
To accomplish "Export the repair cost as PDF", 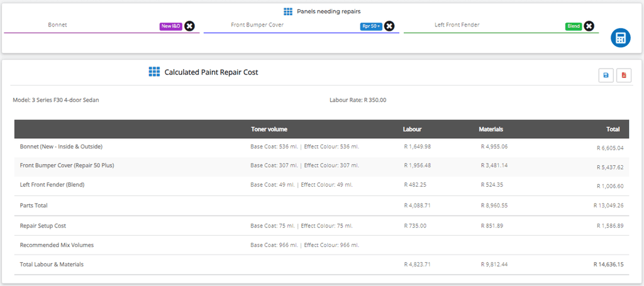I will tap(623, 75).
